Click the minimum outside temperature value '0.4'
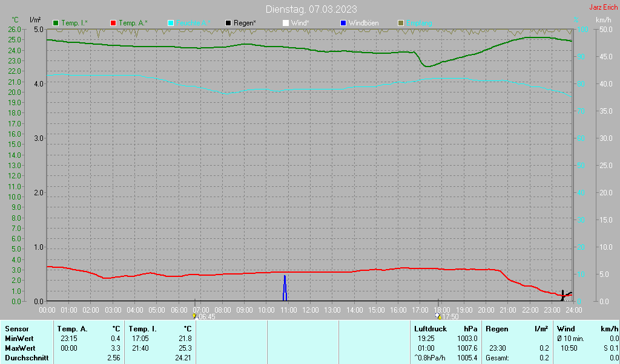This screenshot has height=364, width=620. [x=116, y=339]
